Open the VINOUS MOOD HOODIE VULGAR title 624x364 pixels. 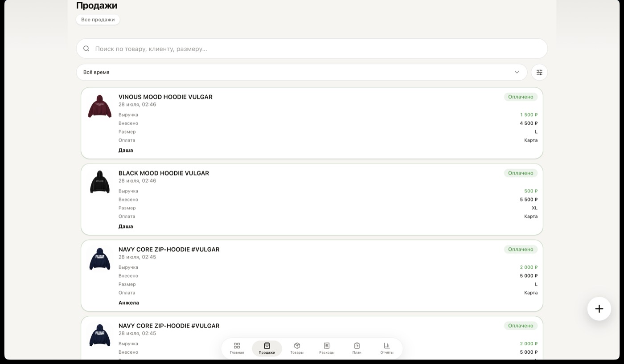(165, 97)
